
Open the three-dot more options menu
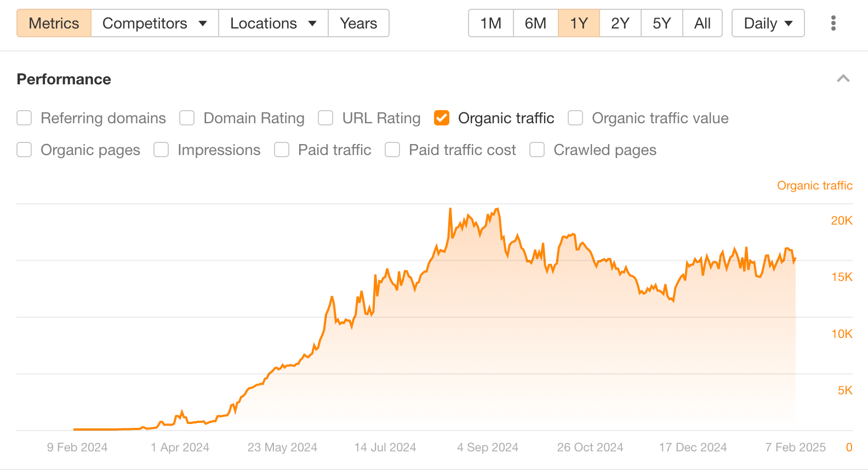click(833, 23)
